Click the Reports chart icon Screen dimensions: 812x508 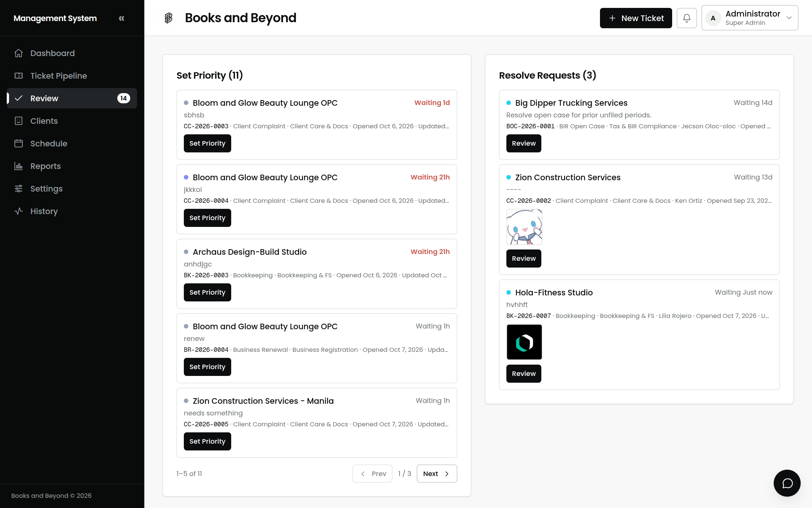pos(18,166)
